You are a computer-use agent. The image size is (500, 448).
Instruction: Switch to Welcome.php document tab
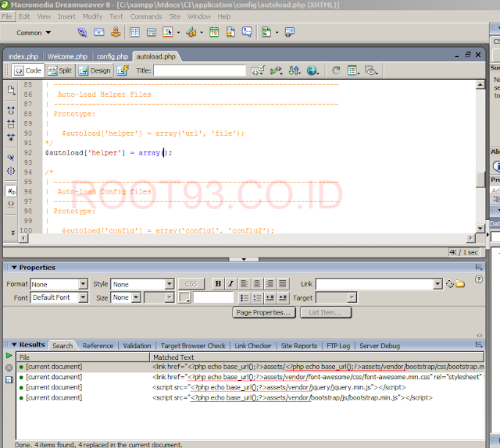tap(67, 57)
